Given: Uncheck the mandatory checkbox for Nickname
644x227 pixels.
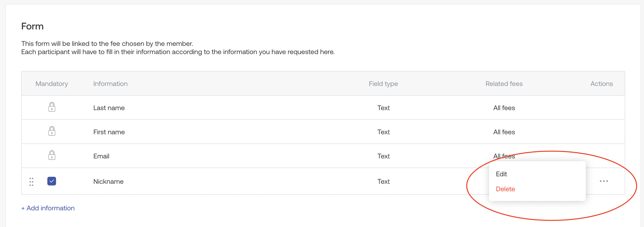Looking at the screenshot, I should click(x=52, y=181).
